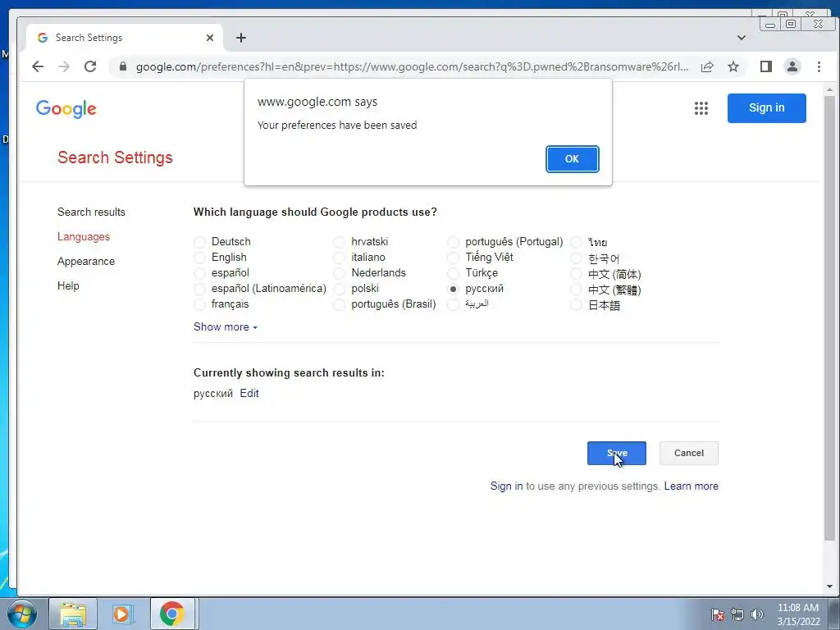Edit the search results language
The width and height of the screenshot is (840, 630).
(249, 393)
